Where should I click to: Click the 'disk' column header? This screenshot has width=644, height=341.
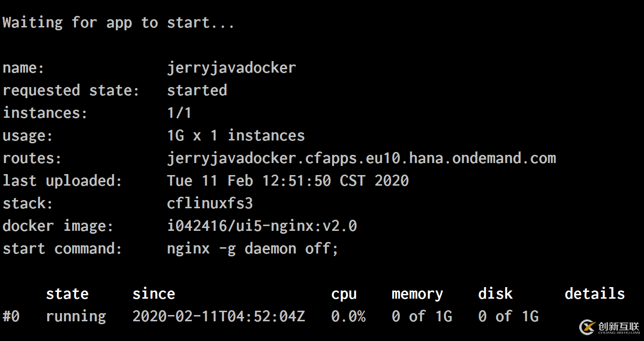pos(495,293)
